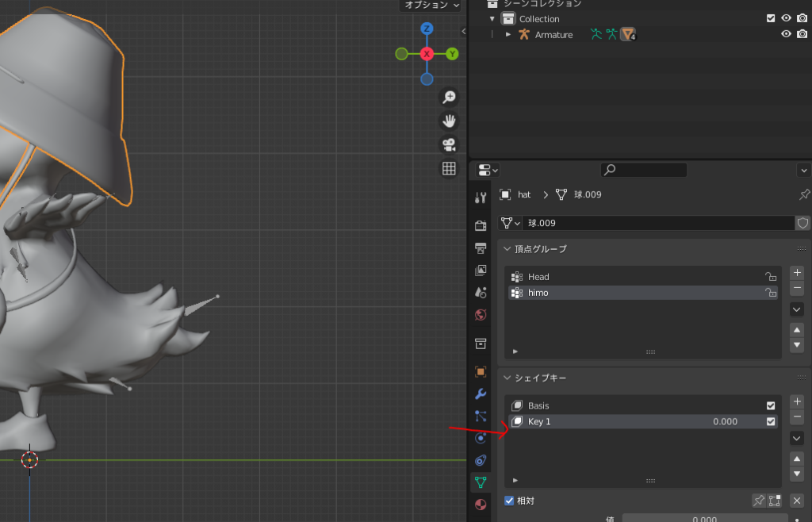Click the pan view hand icon

click(449, 121)
